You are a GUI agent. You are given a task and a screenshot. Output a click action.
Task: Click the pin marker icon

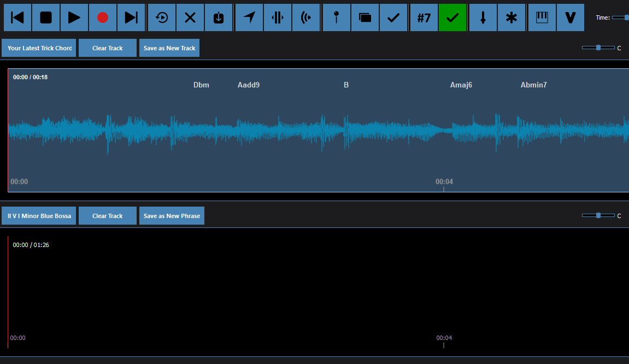point(337,17)
